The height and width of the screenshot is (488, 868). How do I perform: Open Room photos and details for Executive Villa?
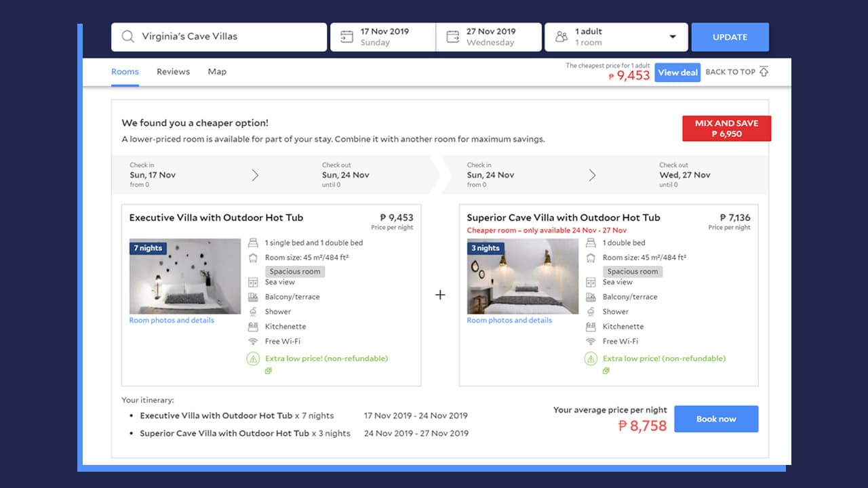coord(172,321)
